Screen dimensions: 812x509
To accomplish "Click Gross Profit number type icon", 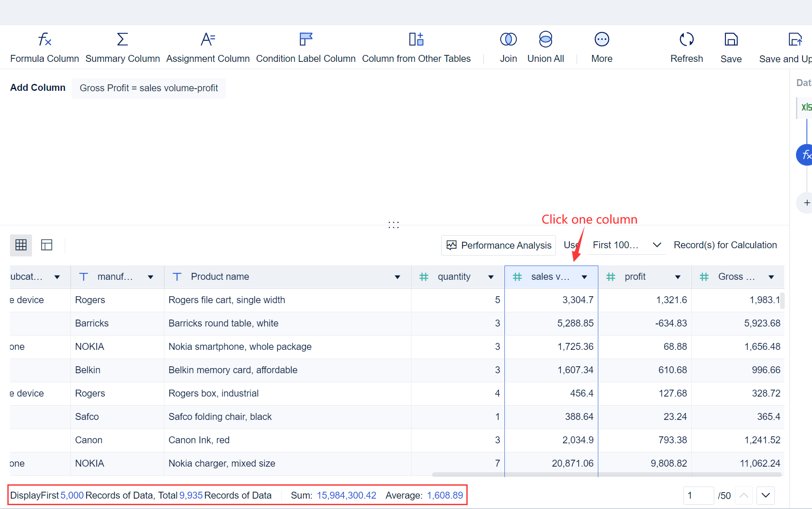I will point(704,277).
